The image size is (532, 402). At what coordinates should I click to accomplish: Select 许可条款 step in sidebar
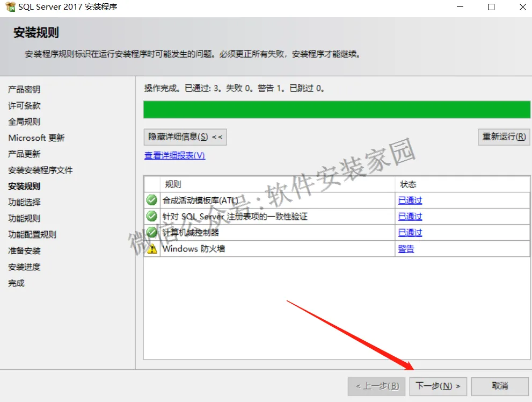(24, 105)
